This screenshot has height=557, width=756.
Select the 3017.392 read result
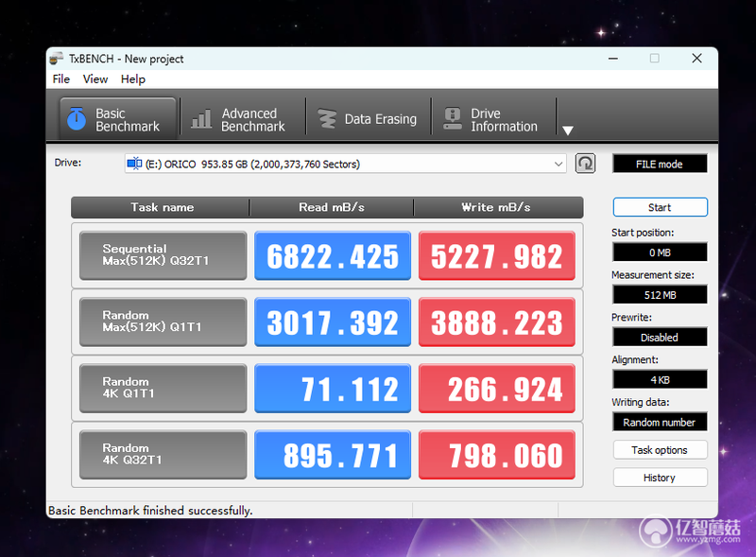coord(333,322)
